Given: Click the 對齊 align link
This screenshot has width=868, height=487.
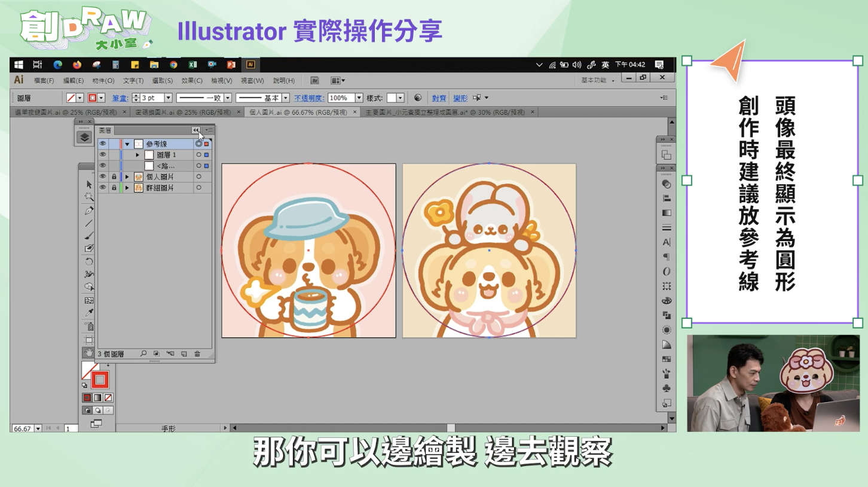Looking at the screenshot, I should [439, 98].
